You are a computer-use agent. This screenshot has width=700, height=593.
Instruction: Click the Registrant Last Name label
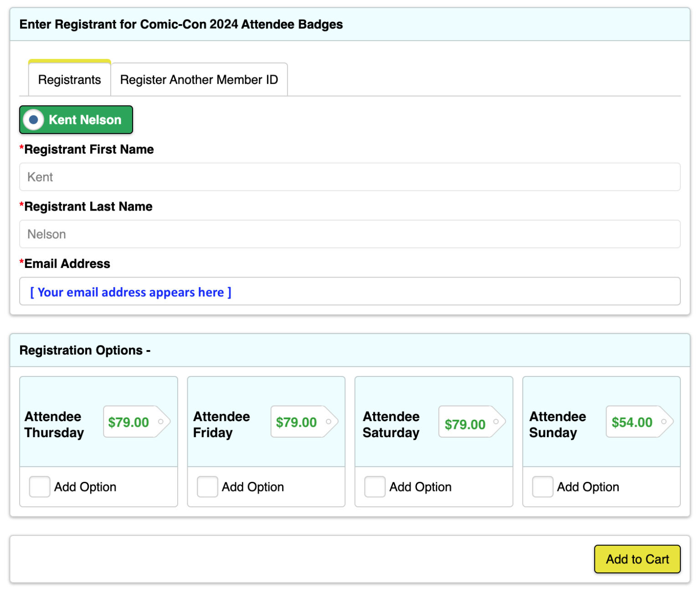pyautogui.click(x=86, y=206)
